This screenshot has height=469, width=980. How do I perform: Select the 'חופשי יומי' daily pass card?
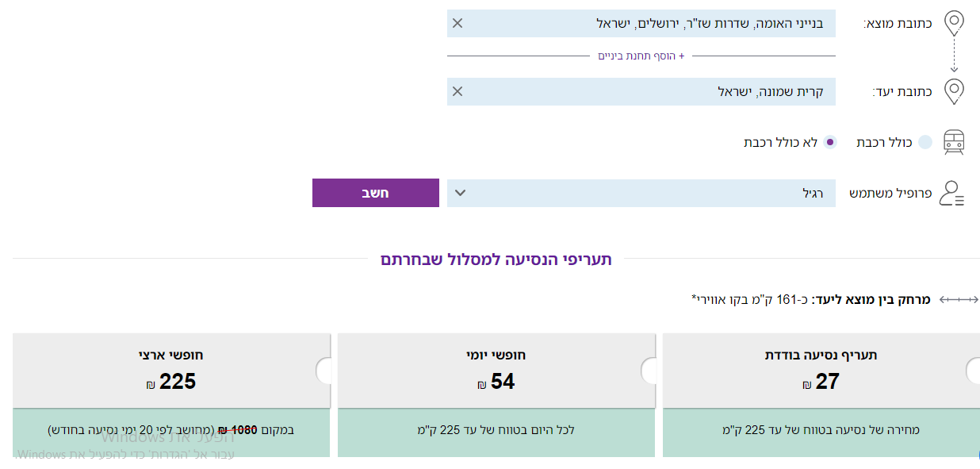click(x=496, y=371)
